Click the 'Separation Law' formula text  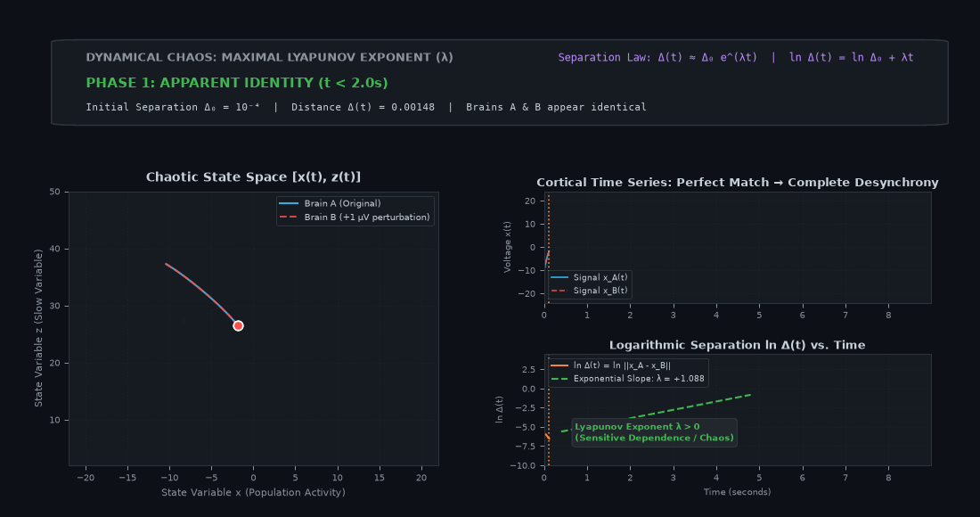tap(736, 58)
